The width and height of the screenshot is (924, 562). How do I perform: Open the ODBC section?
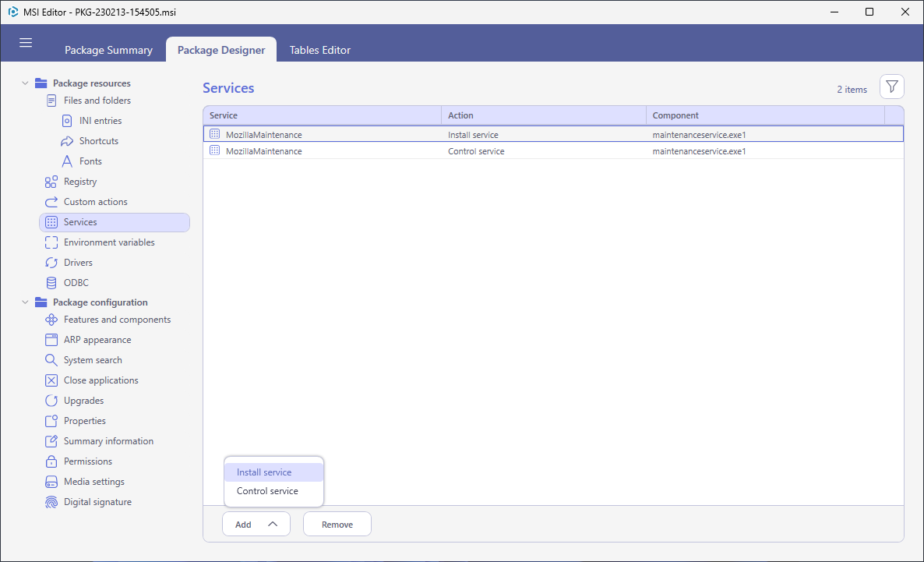click(x=76, y=283)
